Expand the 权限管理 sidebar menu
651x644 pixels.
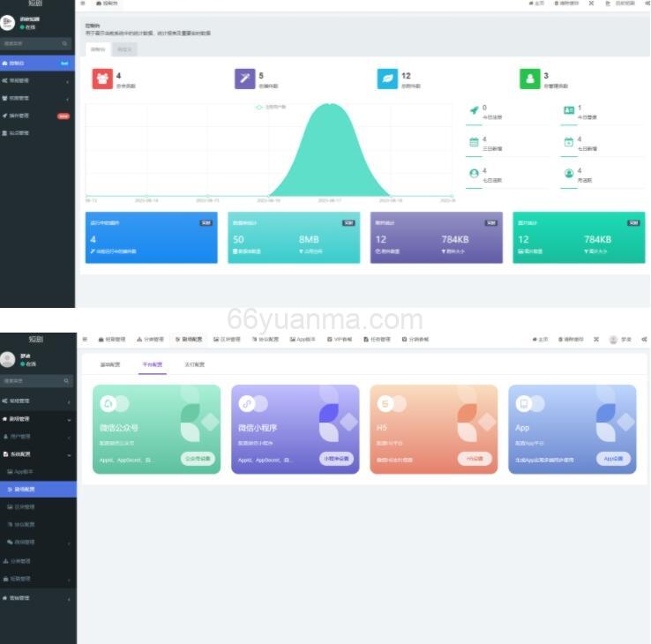pos(35,98)
